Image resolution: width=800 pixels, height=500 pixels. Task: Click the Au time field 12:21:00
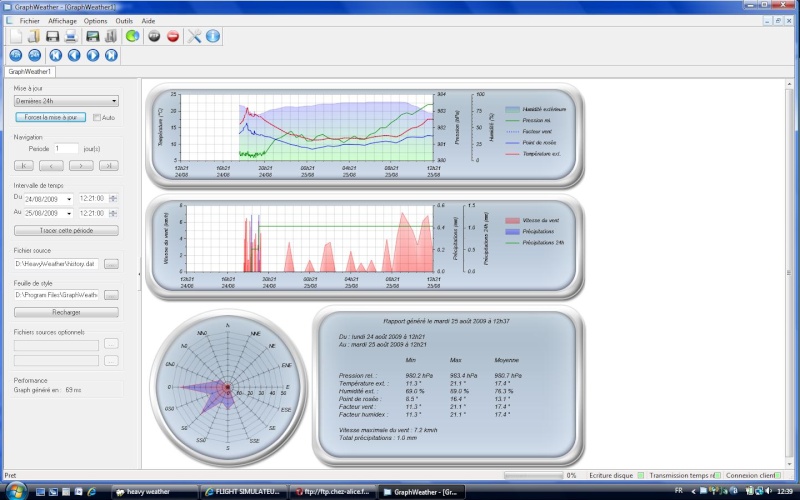[x=93, y=213]
